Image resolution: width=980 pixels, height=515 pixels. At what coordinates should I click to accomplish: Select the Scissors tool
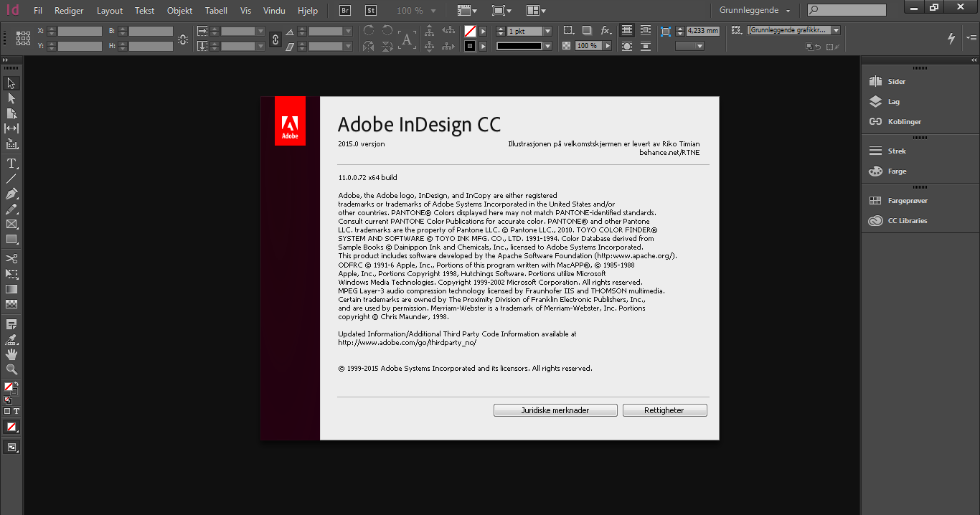[11, 258]
